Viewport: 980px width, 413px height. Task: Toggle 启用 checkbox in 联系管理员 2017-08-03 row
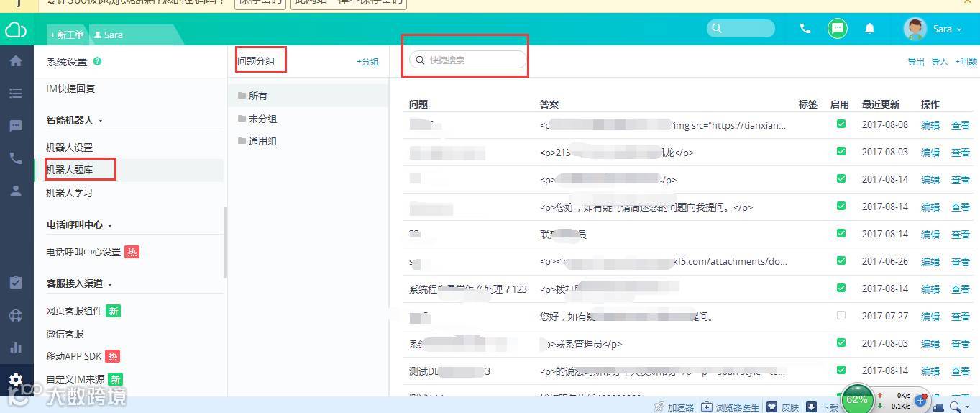coord(841,343)
